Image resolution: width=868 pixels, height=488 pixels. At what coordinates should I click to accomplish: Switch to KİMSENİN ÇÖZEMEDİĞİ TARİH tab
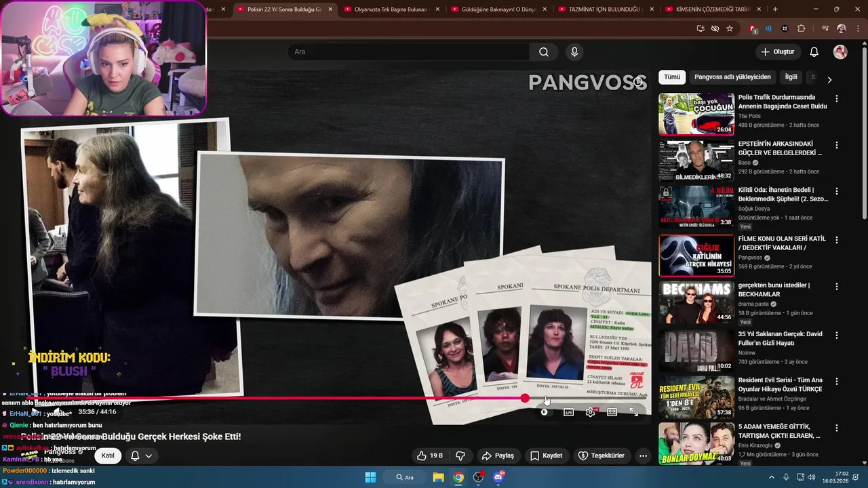tap(711, 9)
